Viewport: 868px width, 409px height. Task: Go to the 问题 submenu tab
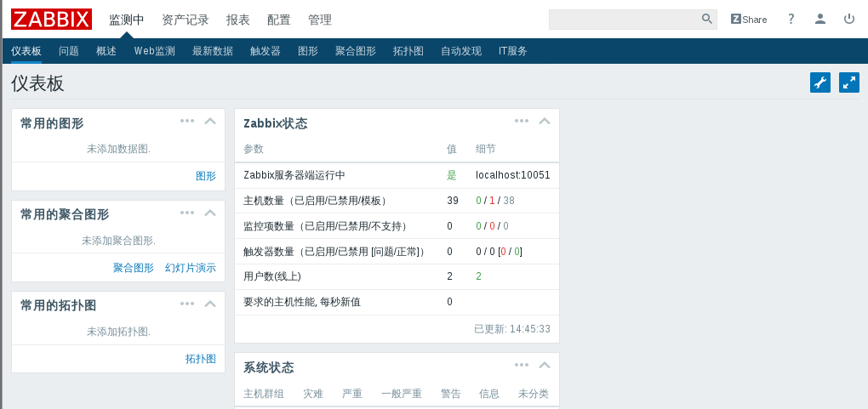click(x=69, y=51)
